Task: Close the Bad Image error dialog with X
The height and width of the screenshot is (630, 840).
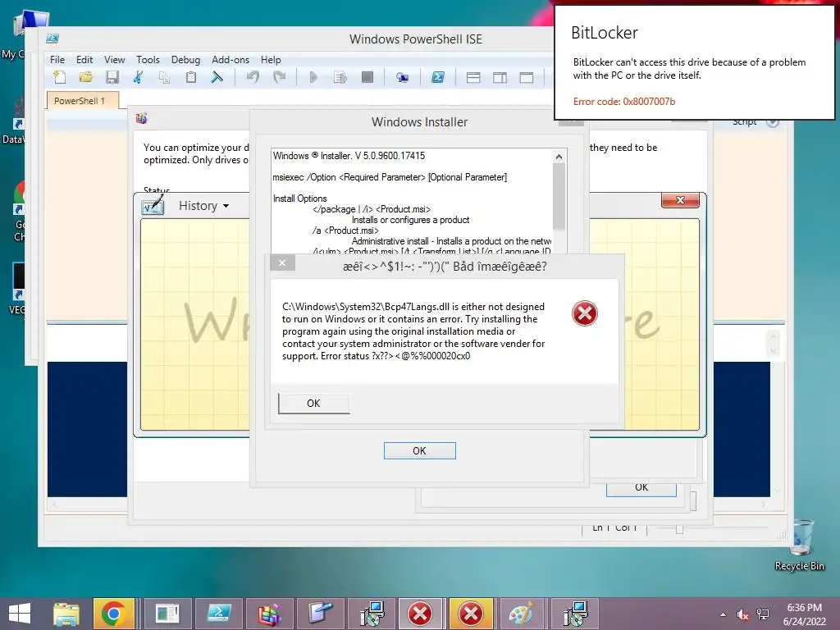Action: coord(282,262)
